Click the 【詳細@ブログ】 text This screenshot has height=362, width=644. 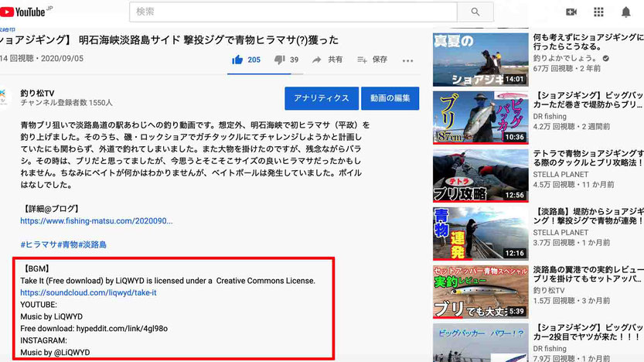[51, 209]
